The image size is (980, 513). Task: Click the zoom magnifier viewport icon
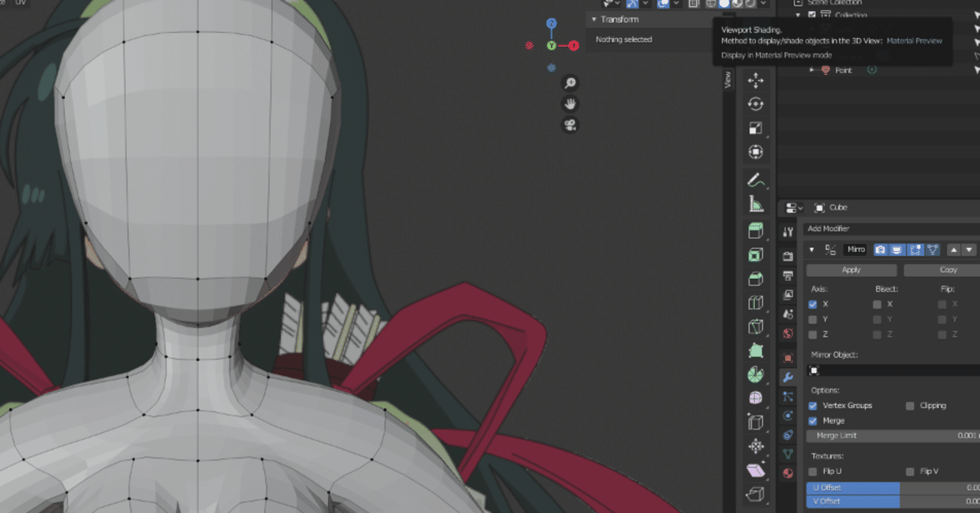coord(570,83)
